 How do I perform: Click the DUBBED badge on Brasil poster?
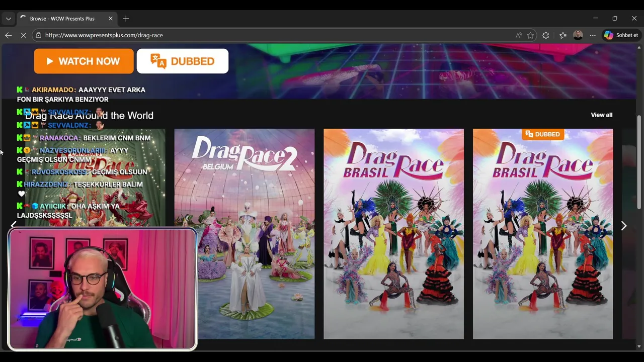[x=543, y=134]
